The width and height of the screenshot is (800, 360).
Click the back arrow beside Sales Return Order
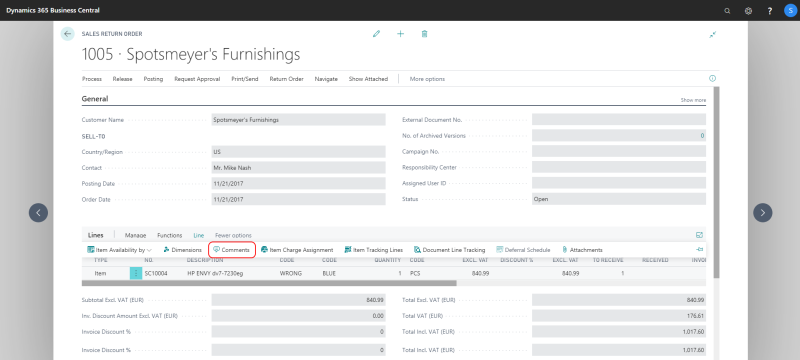coord(67,34)
